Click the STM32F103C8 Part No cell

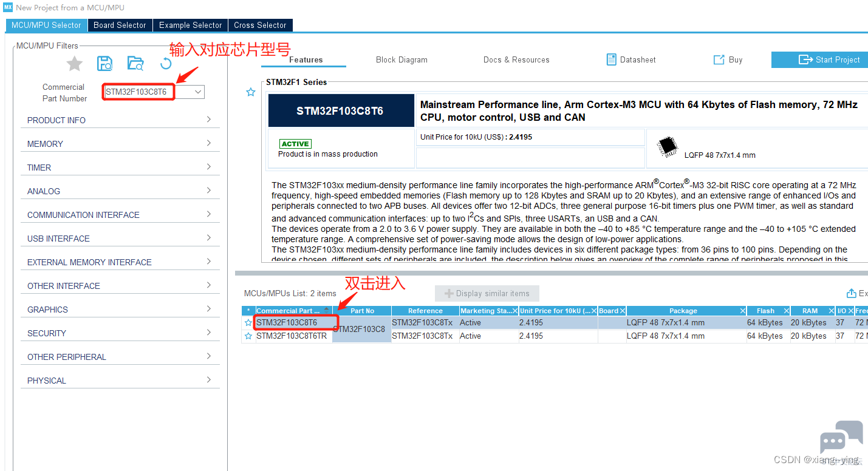[362, 329]
